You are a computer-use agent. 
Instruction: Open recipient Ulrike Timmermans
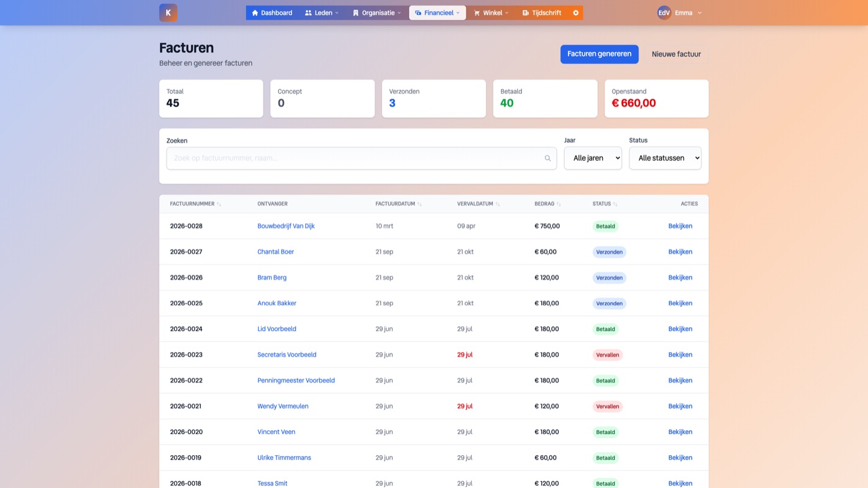[285, 458]
